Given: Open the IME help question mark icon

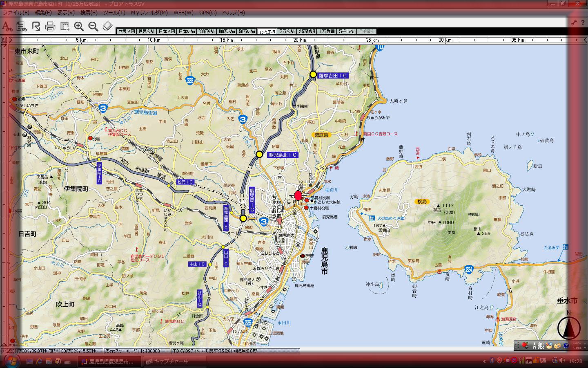Looking at the screenshot, I should (566, 346).
